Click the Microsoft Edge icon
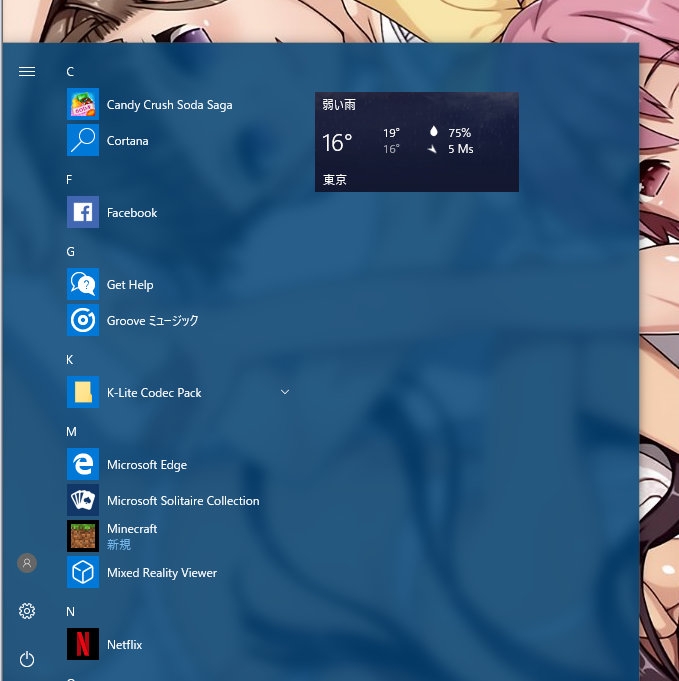Image resolution: width=679 pixels, height=681 pixels. [x=83, y=464]
